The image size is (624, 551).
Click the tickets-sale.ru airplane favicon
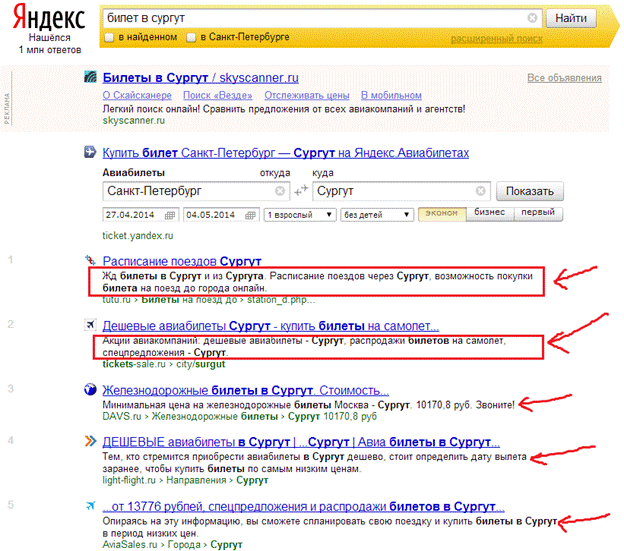coord(90,325)
